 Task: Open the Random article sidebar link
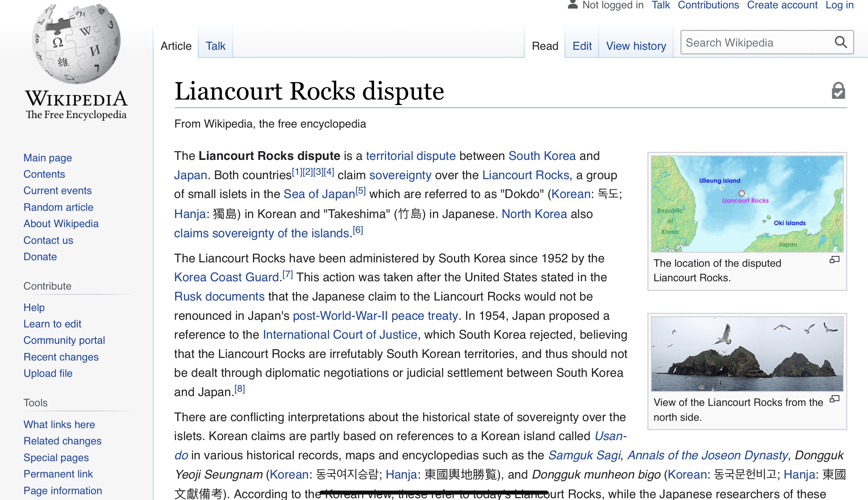click(x=59, y=207)
